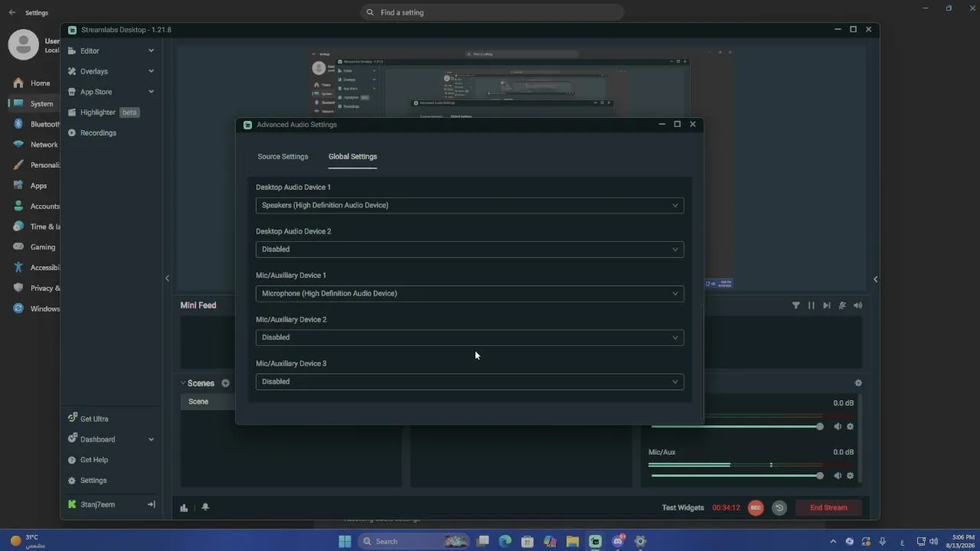The width and height of the screenshot is (980, 551).
Task: Open mixer settings gear above audio sources
Action: tap(858, 383)
